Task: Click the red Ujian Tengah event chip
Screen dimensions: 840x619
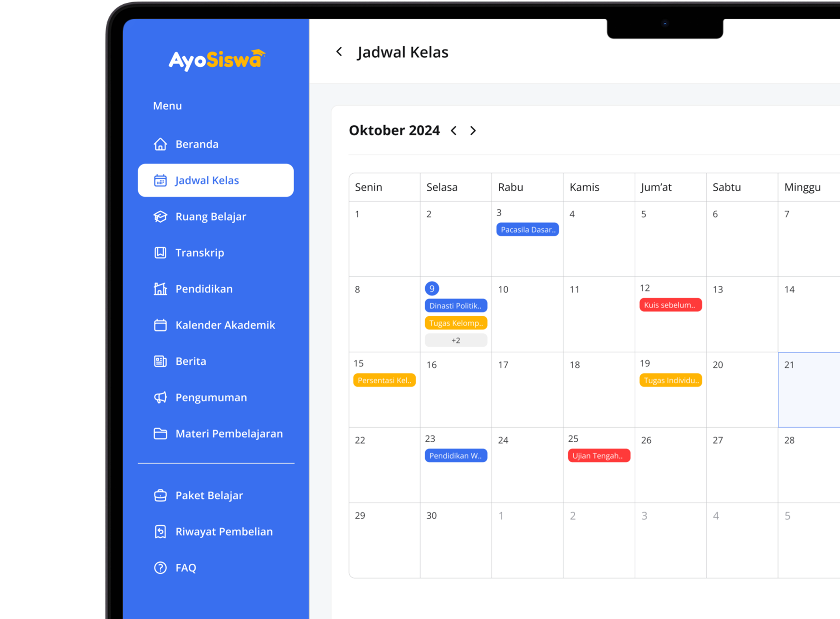Action: pos(599,456)
